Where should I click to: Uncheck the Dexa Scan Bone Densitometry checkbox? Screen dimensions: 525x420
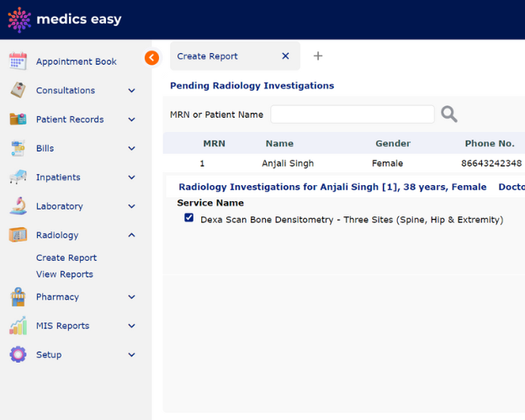pos(189,218)
